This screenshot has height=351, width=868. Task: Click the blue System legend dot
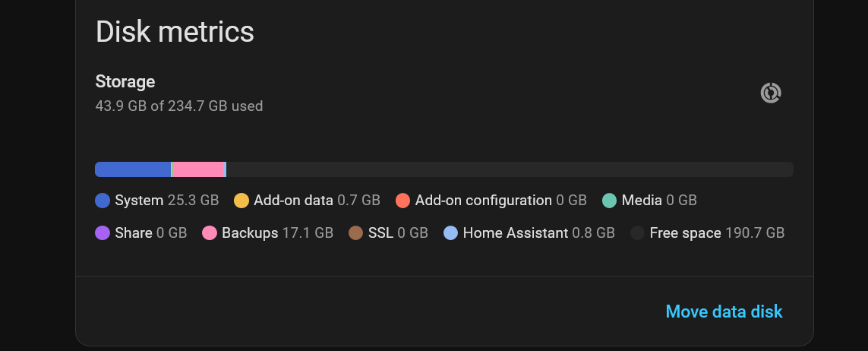tap(103, 201)
